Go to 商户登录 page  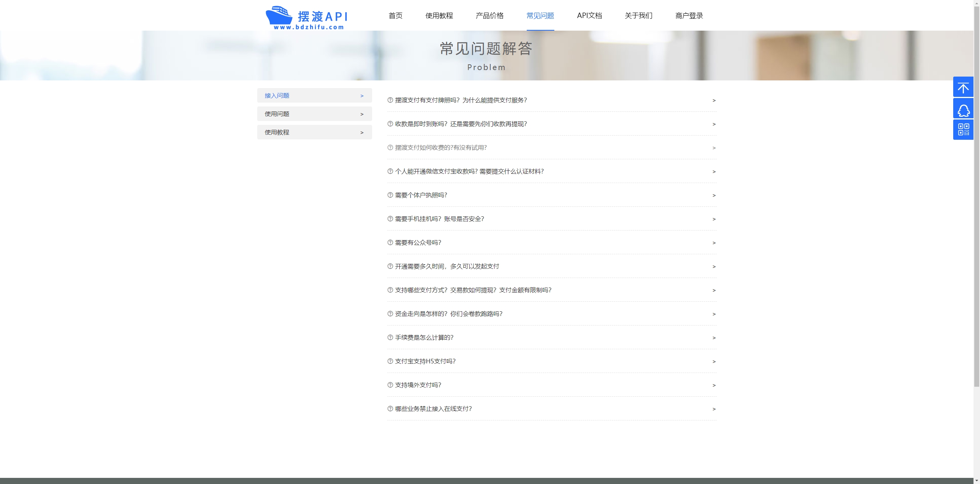click(689, 16)
